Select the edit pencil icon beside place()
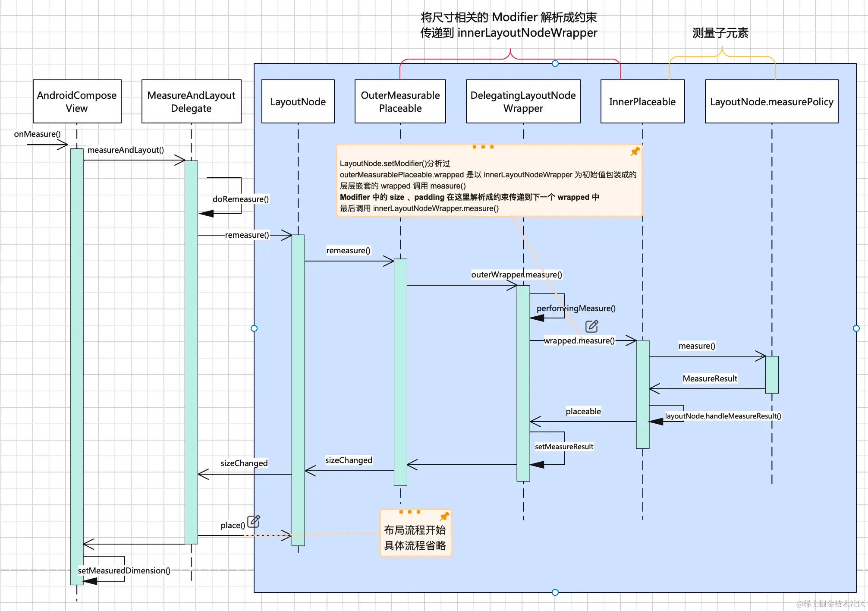868x611 pixels. 254,521
